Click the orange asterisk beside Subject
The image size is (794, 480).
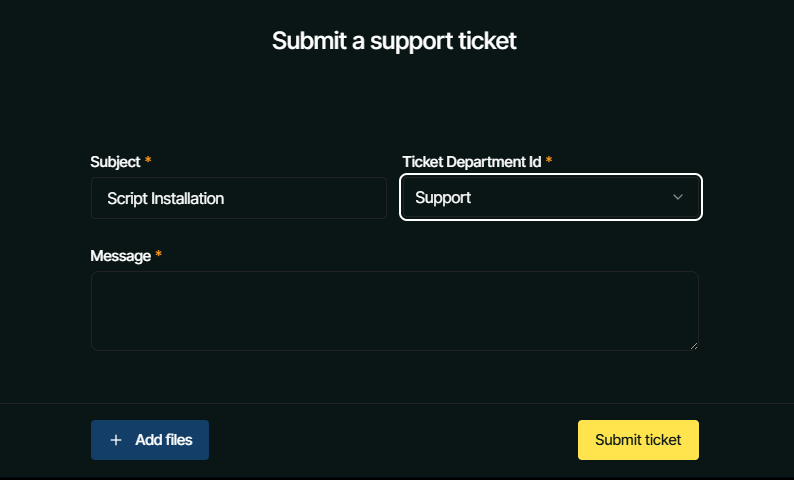click(149, 161)
